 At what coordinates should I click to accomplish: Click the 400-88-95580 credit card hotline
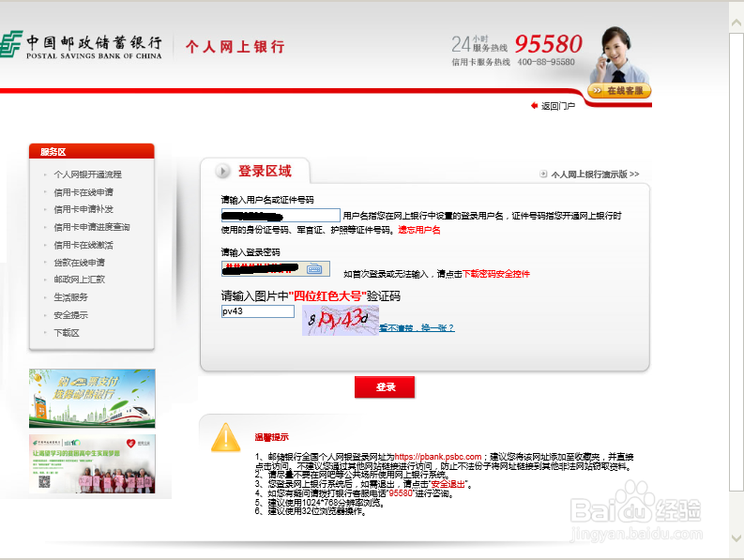coord(546,62)
